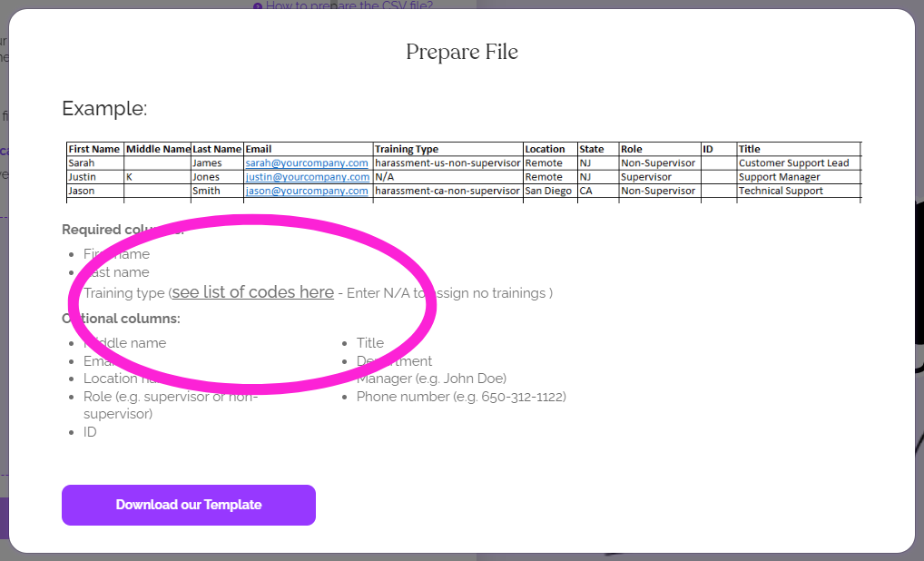This screenshot has height=561, width=924.
Task: Select the State column header
Action: [590, 149]
